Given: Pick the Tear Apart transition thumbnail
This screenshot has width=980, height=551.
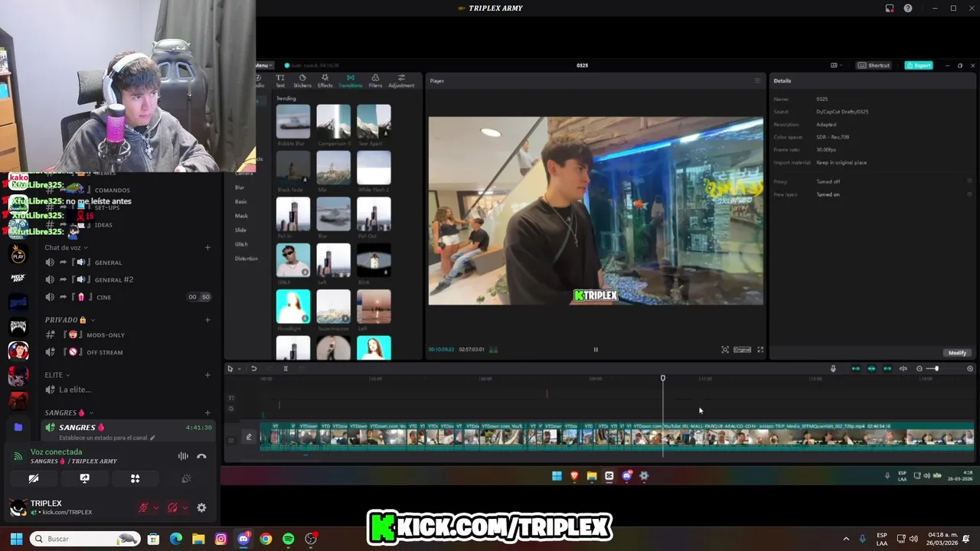Looking at the screenshot, I should (374, 122).
